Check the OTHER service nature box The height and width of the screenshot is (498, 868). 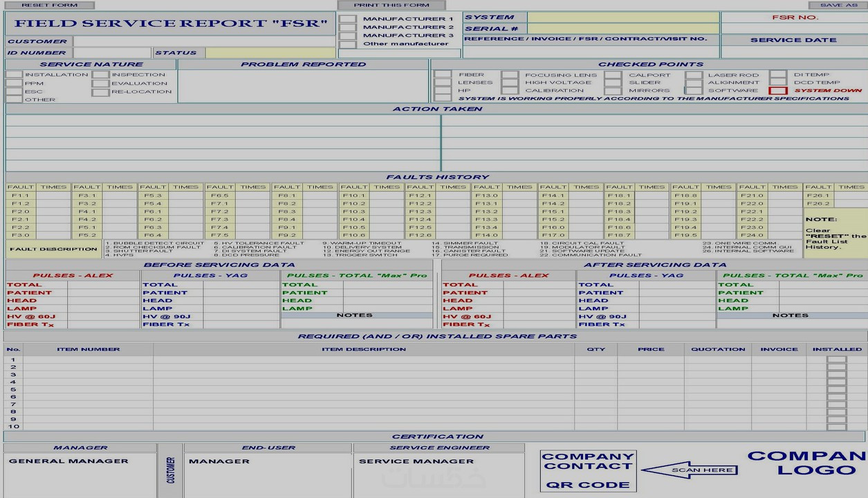click(x=15, y=100)
